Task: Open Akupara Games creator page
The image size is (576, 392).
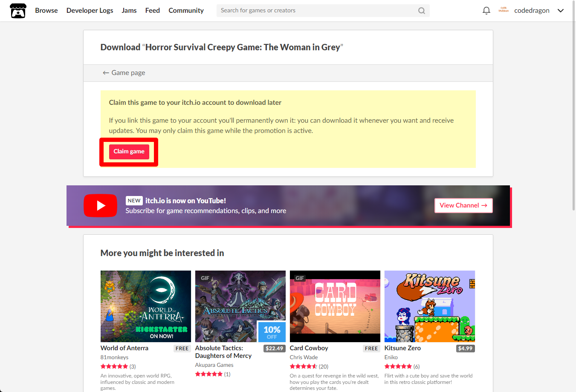Action: coord(214,365)
